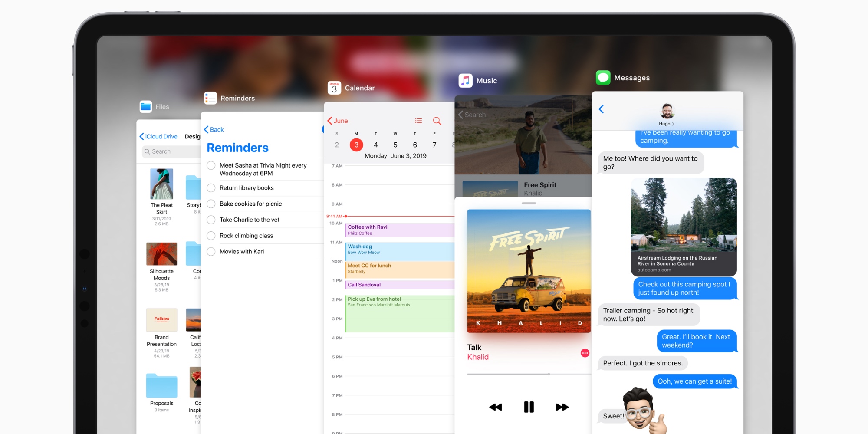Pause the currently playing Khalid track
The height and width of the screenshot is (434, 868).
pos(529,407)
